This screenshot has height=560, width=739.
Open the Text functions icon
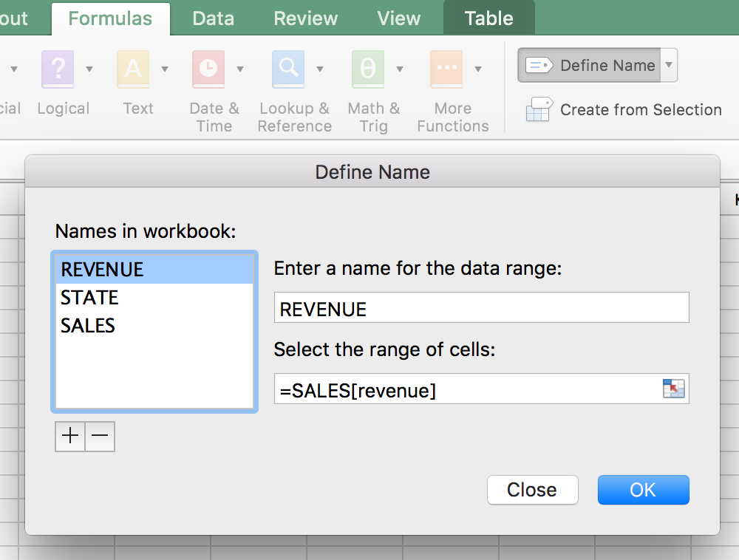point(133,69)
